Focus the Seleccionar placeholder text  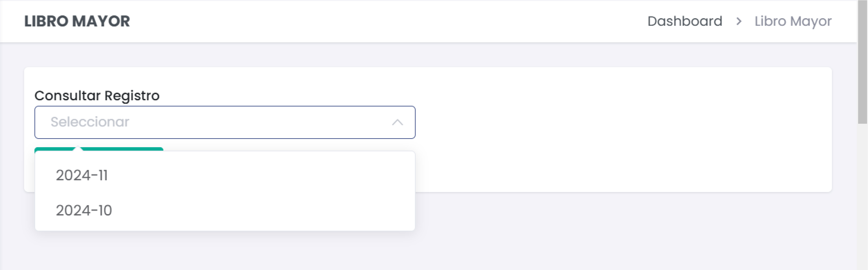tap(90, 122)
